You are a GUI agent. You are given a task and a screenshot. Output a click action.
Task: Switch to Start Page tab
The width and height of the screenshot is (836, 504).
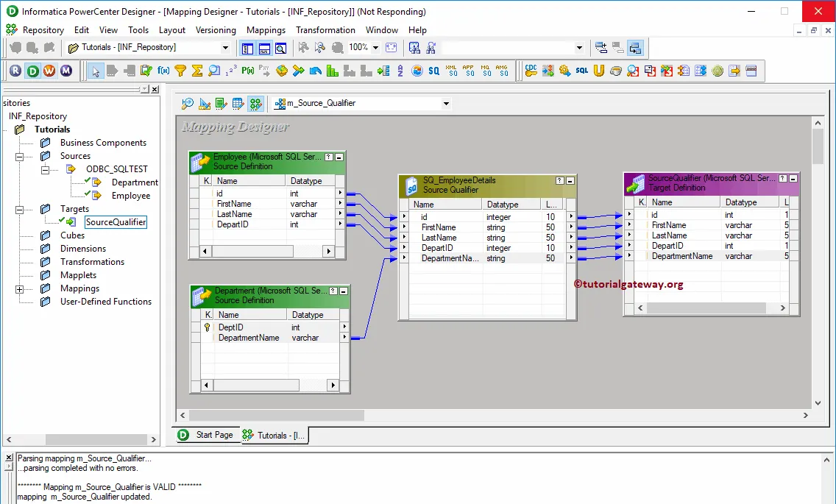point(206,435)
